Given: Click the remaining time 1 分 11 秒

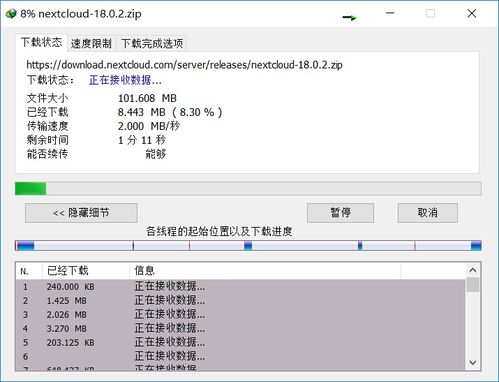Looking at the screenshot, I should coord(142,140).
